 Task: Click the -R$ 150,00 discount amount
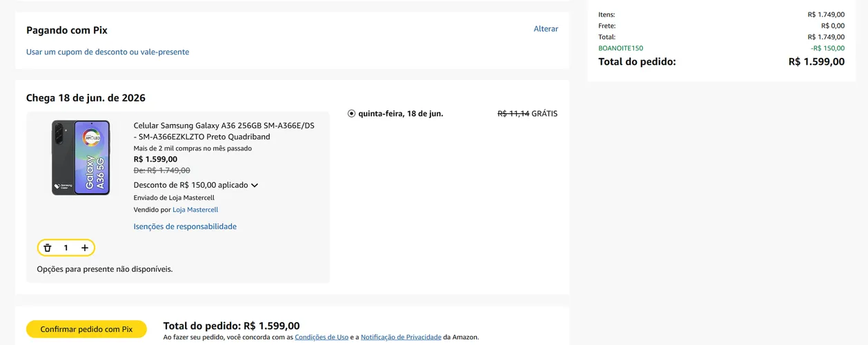tap(827, 48)
